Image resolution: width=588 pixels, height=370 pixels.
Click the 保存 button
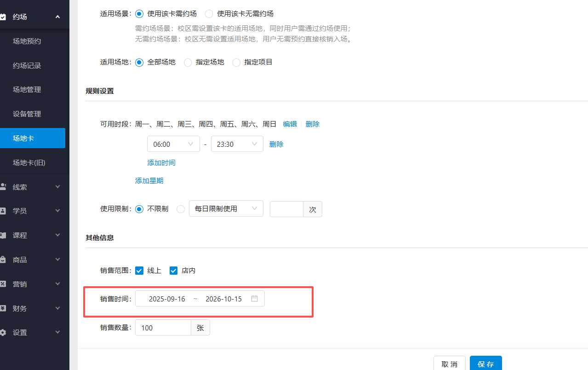point(485,364)
